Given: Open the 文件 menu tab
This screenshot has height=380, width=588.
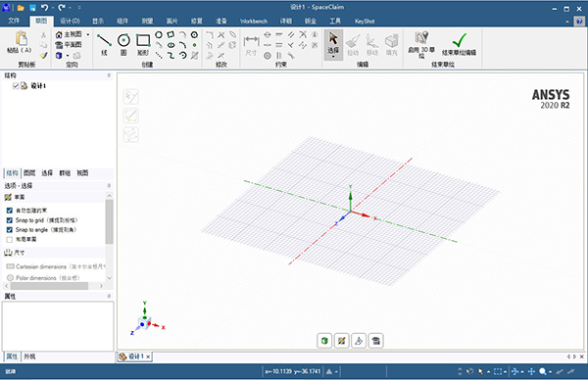Looking at the screenshot, I should click(14, 21).
